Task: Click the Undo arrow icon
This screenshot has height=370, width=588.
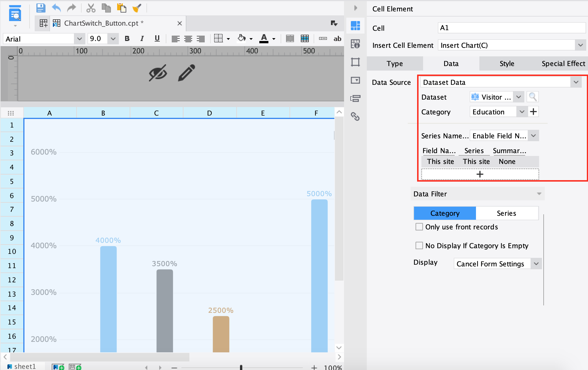Action: (x=56, y=8)
